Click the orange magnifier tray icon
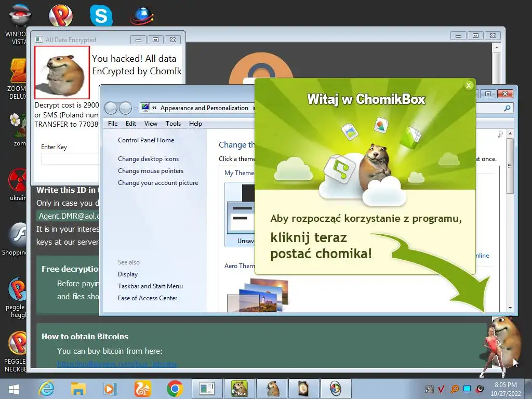 point(454,389)
